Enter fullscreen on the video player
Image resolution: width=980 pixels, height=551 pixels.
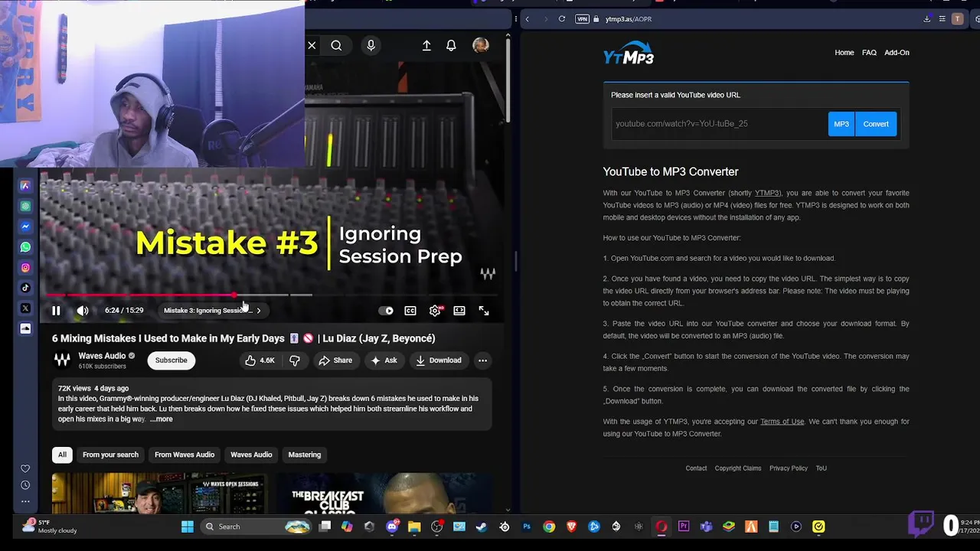coord(484,311)
